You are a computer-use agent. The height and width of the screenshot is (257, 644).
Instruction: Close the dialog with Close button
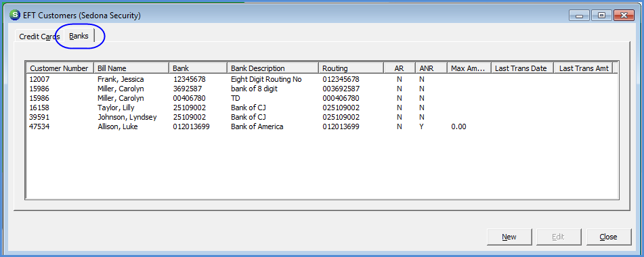coord(608,237)
